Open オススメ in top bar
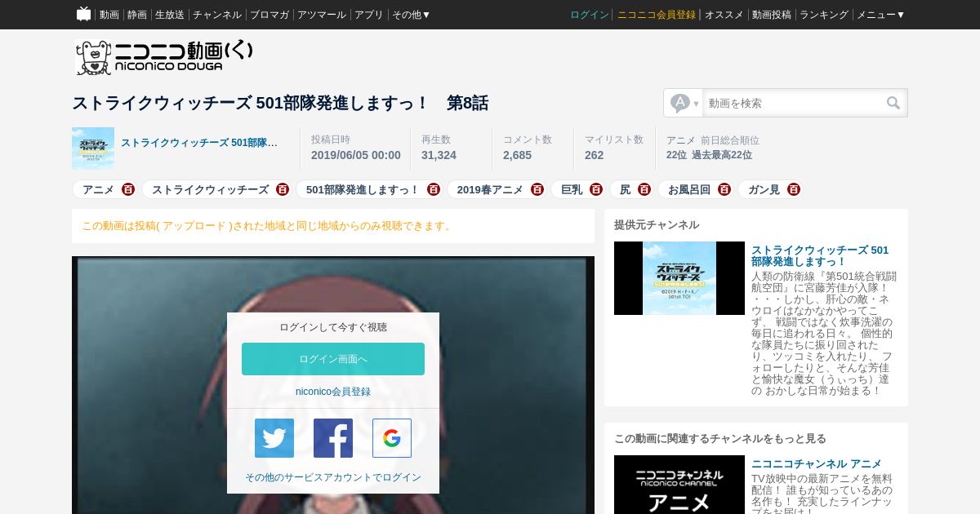This screenshot has height=514, width=980. [x=724, y=15]
